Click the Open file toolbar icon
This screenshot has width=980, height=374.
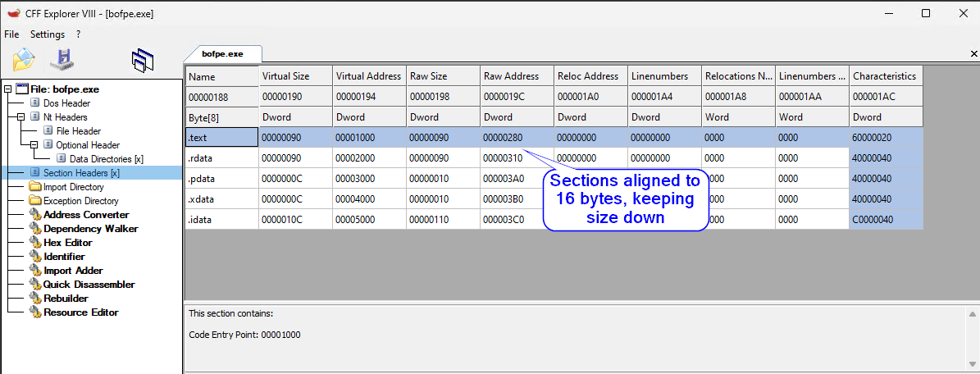(25, 60)
